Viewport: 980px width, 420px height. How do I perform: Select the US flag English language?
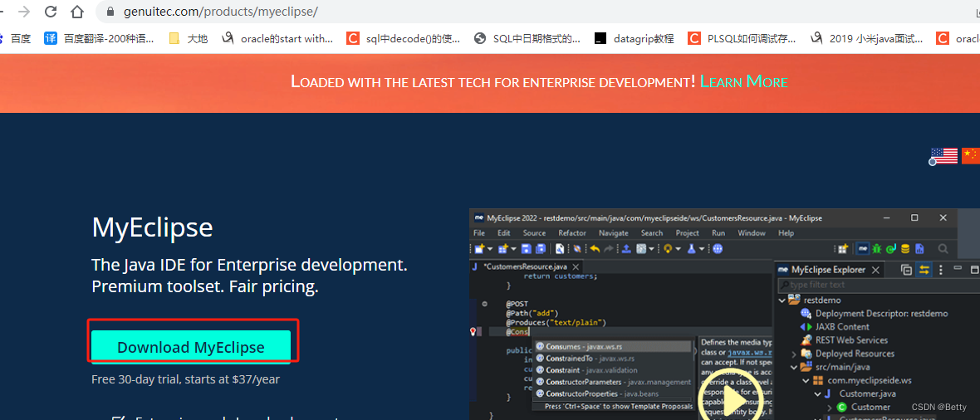(x=943, y=155)
